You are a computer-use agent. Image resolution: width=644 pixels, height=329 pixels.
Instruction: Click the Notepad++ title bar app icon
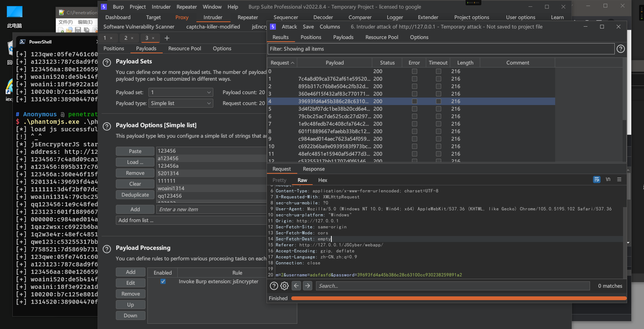[62, 12]
